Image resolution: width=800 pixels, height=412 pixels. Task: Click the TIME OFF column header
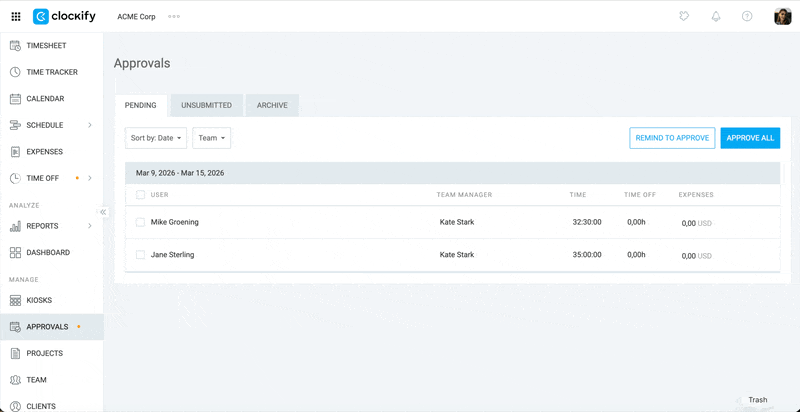(x=640, y=195)
